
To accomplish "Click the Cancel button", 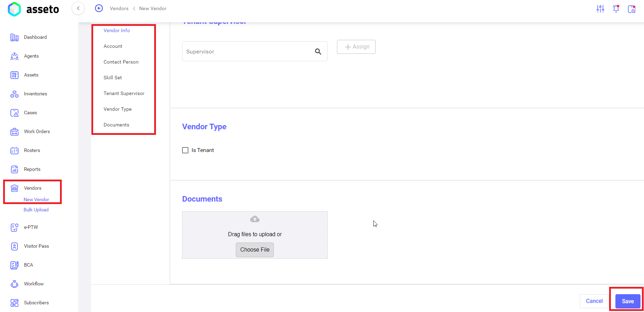I will click(x=594, y=301).
